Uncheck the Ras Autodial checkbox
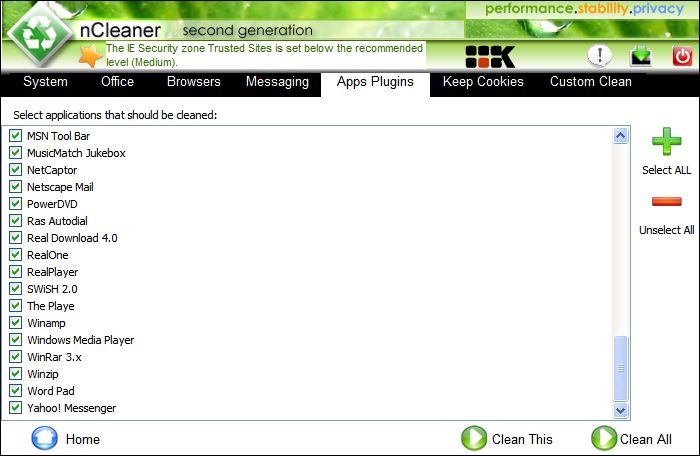Viewport: 700px width, 456px height. [x=16, y=220]
